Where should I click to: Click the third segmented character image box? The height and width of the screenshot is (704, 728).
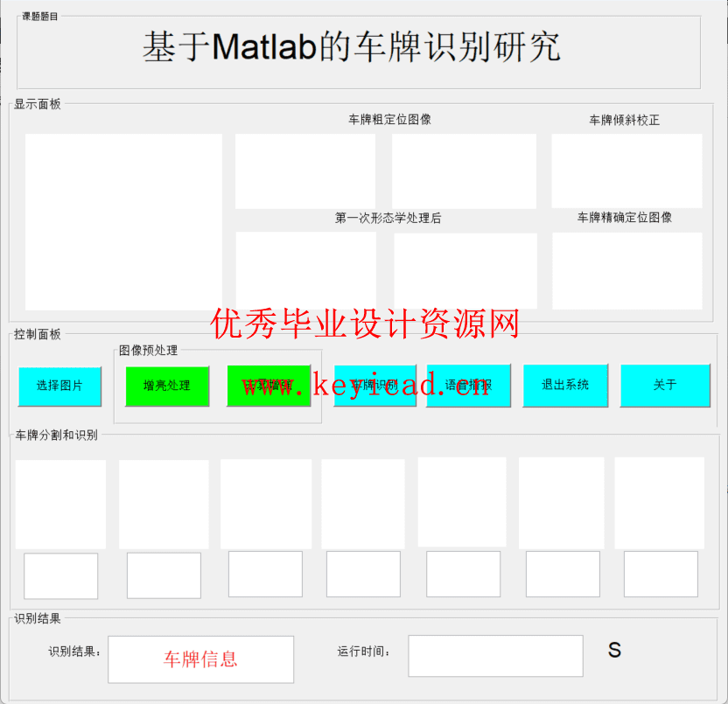[x=266, y=504]
